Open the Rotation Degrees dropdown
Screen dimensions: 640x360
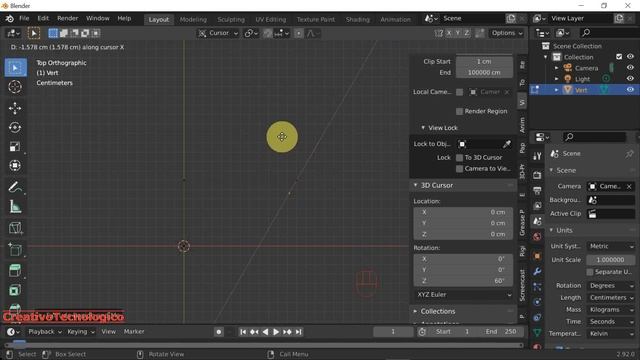[x=611, y=286]
